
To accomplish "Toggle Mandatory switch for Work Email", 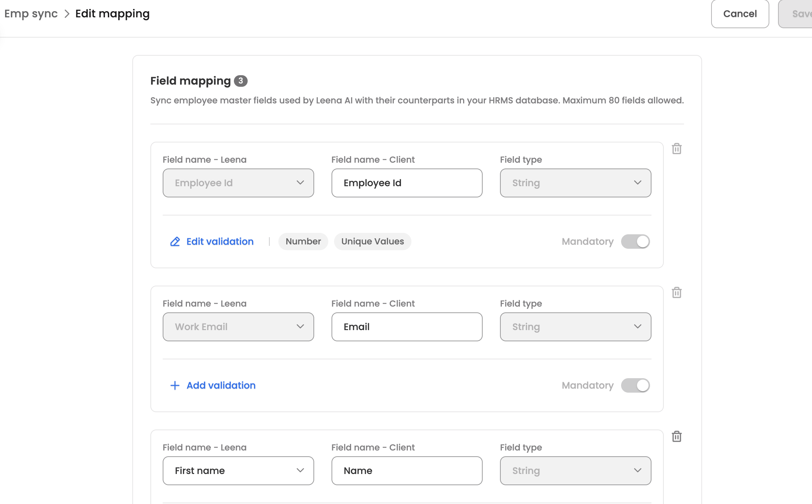I will click(635, 385).
